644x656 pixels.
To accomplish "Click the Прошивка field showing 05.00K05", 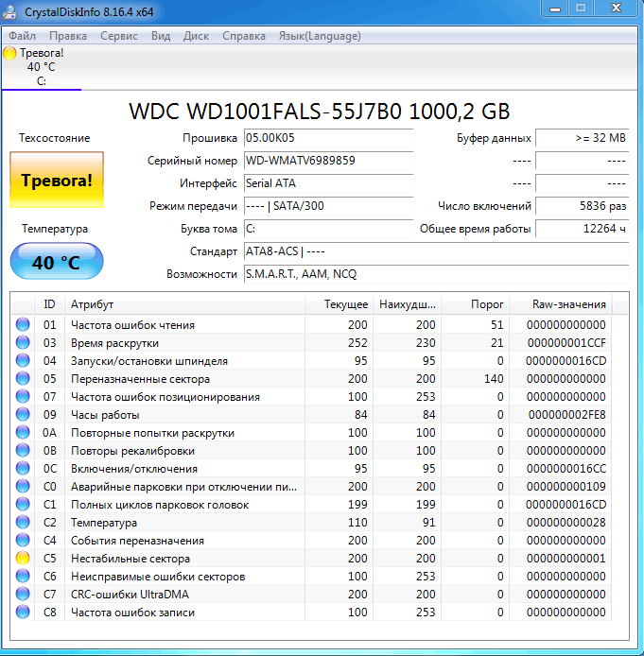I will [x=328, y=138].
